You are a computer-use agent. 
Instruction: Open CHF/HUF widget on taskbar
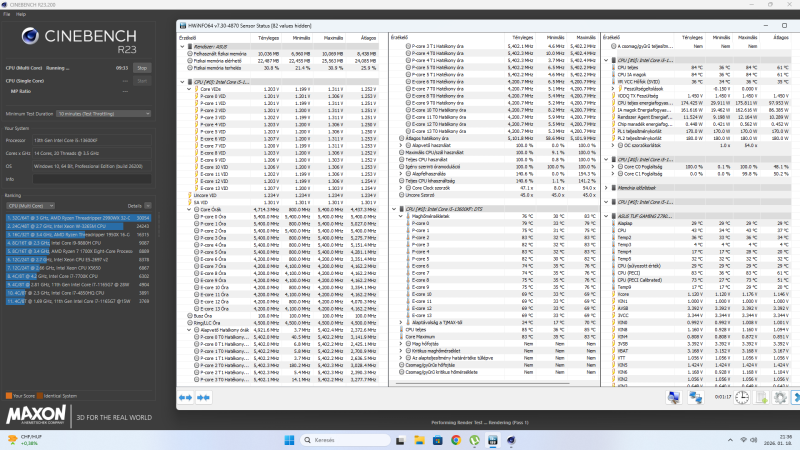tap(24, 440)
